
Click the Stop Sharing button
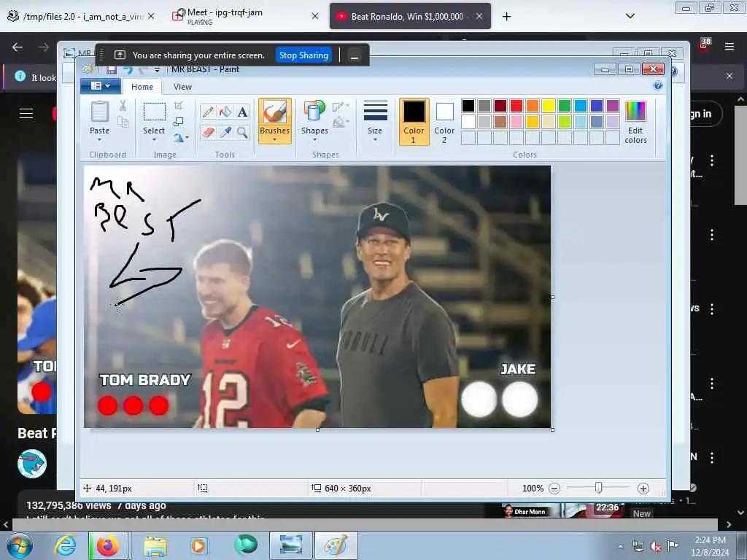tap(304, 55)
